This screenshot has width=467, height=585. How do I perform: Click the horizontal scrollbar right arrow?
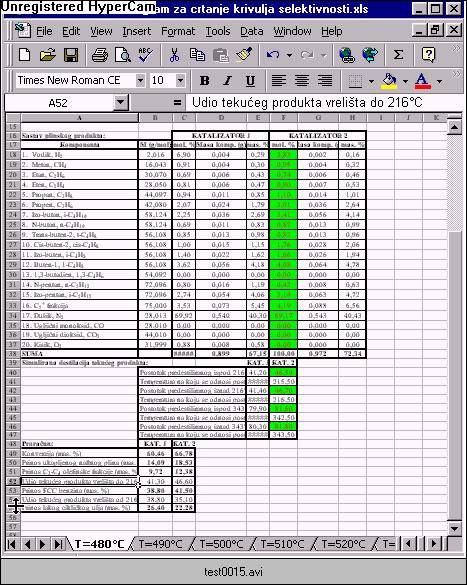click(x=434, y=544)
